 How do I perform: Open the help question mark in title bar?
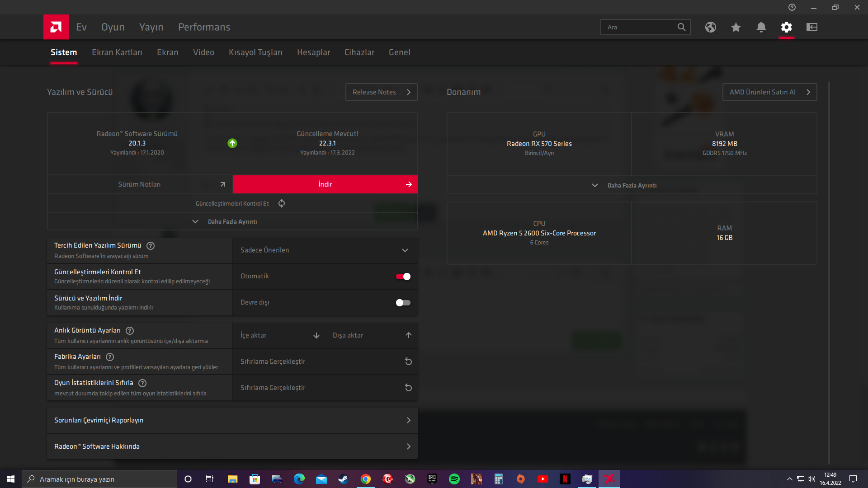pyautogui.click(x=792, y=7)
